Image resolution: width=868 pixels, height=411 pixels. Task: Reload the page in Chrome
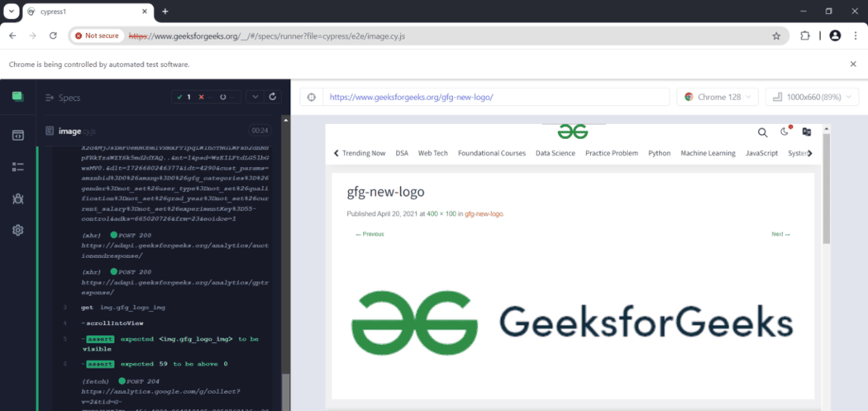(x=53, y=36)
